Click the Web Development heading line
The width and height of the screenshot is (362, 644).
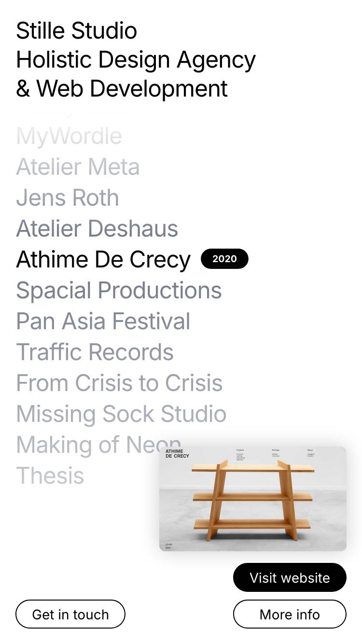click(x=122, y=89)
